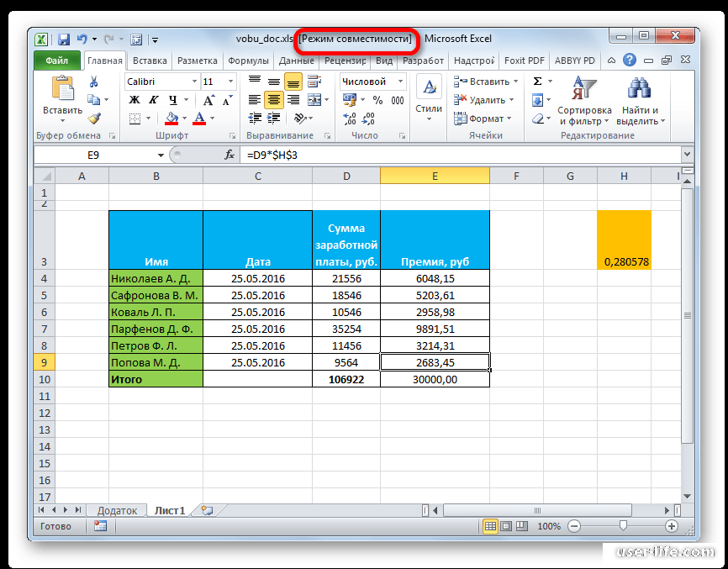Switch to the Вставка ribbon tab
The image size is (728, 569).
click(150, 61)
